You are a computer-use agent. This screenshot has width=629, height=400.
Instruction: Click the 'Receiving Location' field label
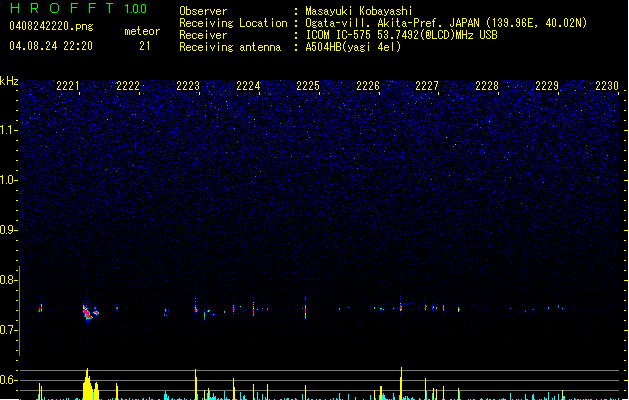[233, 23]
